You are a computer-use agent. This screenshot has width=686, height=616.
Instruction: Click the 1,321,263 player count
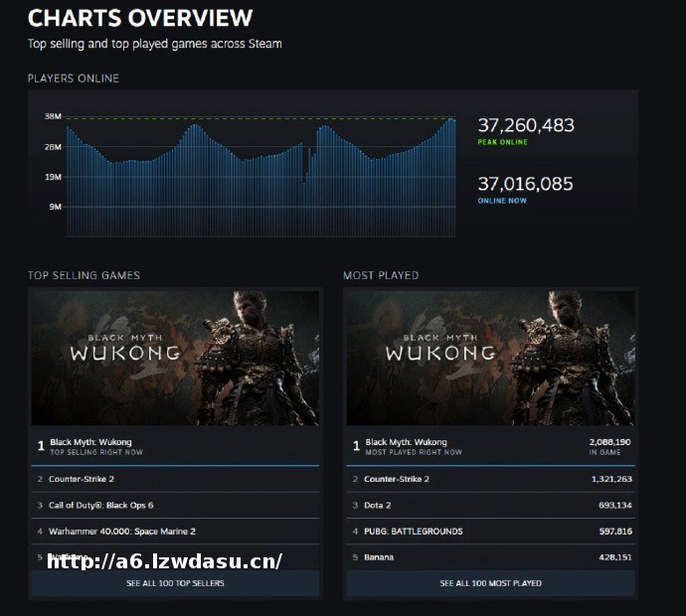tap(611, 479)
